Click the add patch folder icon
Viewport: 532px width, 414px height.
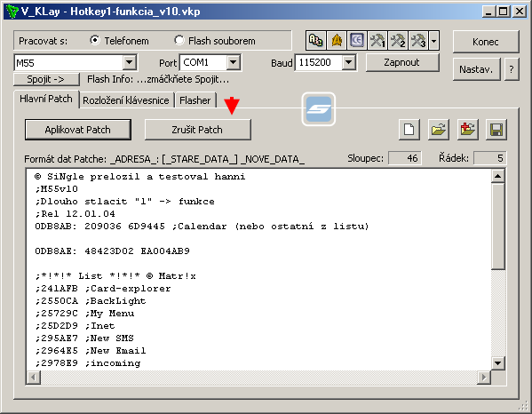(x=467, y=130)
